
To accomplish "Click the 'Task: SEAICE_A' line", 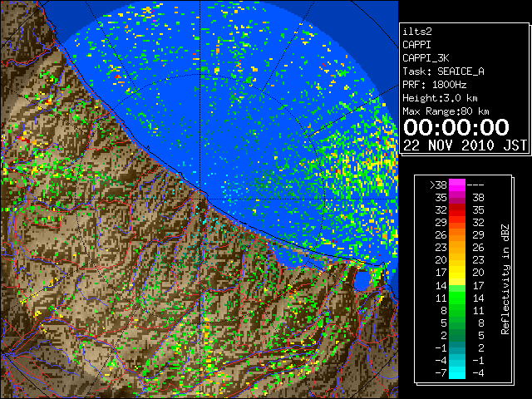I will pyautogui.click(x=443, y=71).
